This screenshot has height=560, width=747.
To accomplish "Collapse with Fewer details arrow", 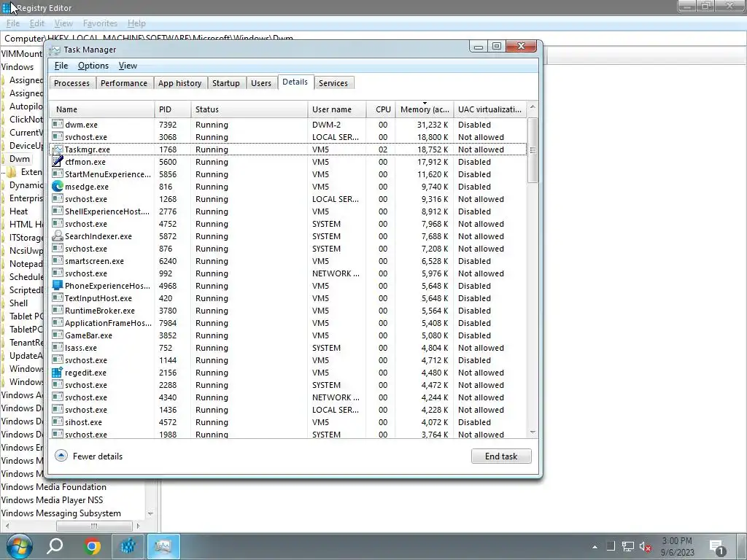I will pyautogui.click(x=61, y=456).
